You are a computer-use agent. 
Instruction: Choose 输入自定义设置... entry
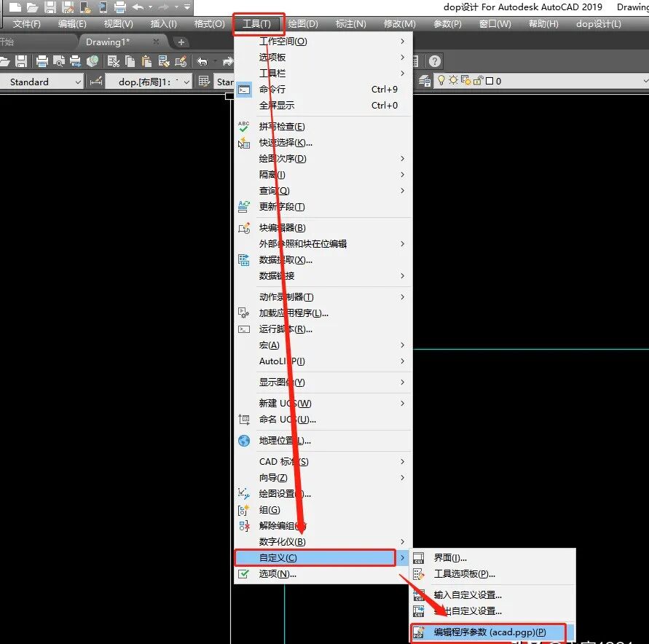pyautogui.click(x=493, y=595)
